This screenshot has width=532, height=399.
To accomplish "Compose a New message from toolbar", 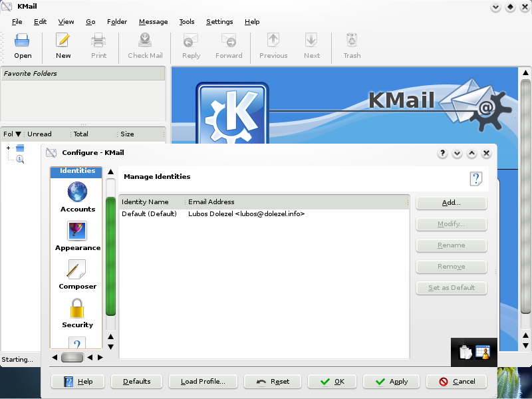I will 63,47.
